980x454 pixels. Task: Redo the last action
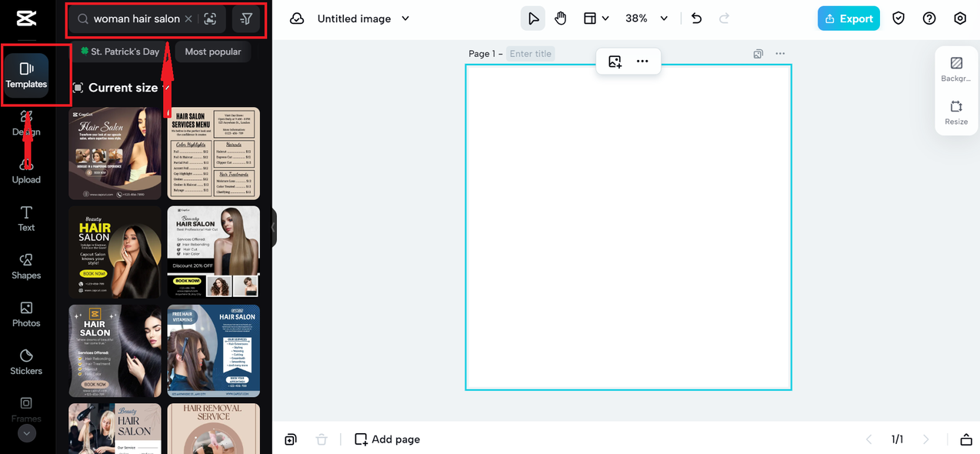(724, 18)
